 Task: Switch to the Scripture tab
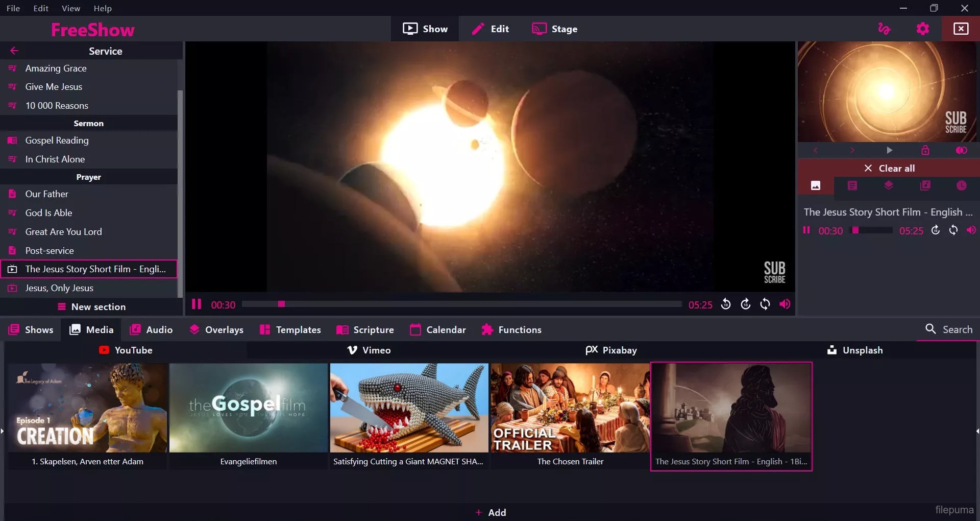click(365, 330)
